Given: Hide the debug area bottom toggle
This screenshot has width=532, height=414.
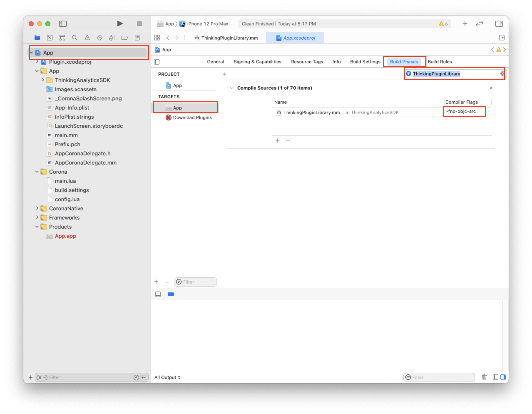Looking at the screenshot, I should (x=158, y=294).
